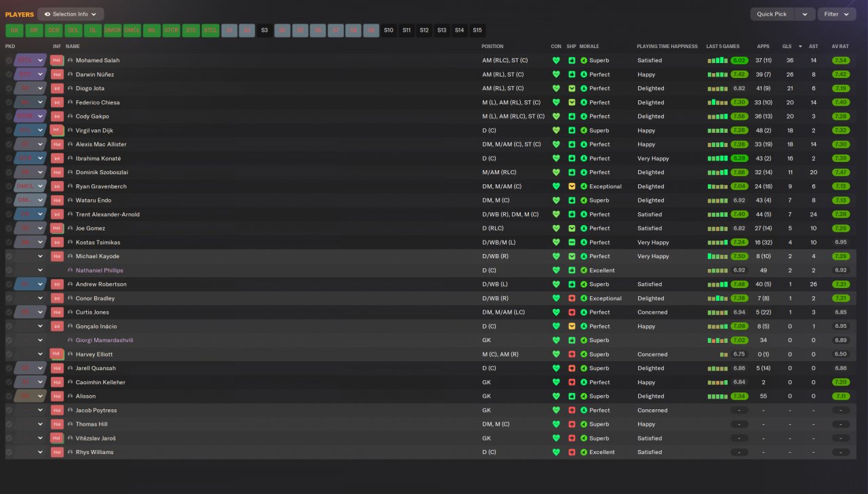Sort by the GLS column header
This screenshot has width=868, height=494.
pos(787,46)
